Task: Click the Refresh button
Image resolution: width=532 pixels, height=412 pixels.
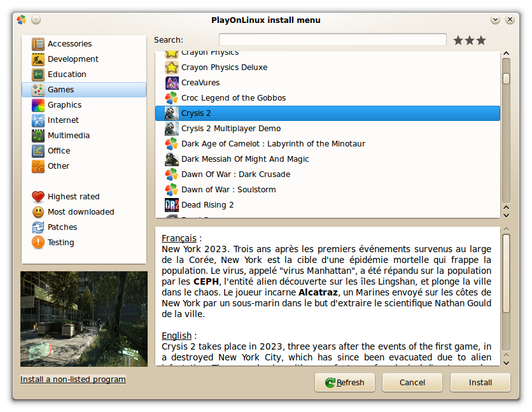Action: (345, 383)
